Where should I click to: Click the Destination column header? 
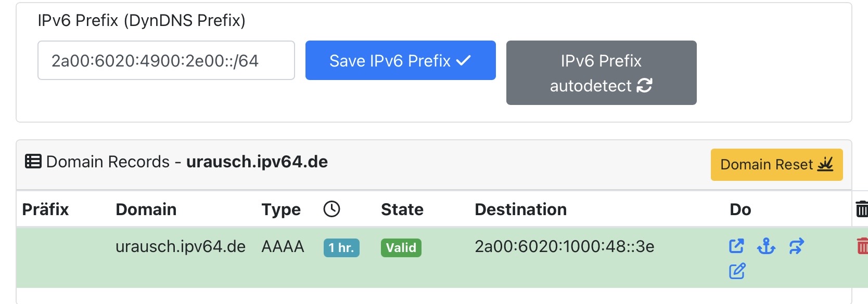pyautogui.click(x=520, y=209)
